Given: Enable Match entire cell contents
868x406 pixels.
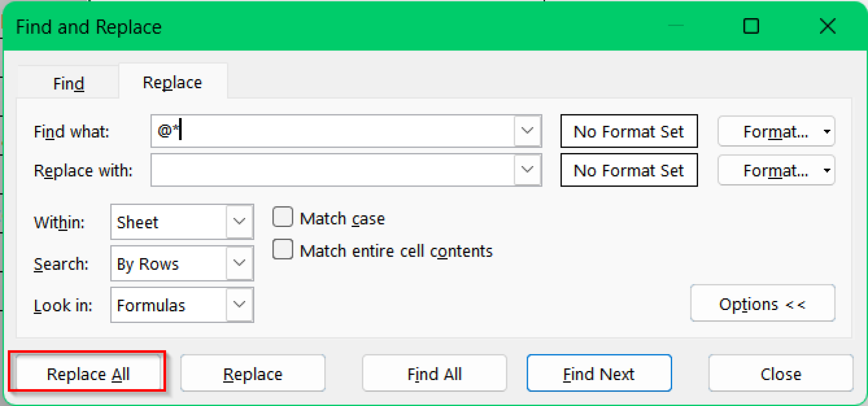Looking at the screenshot, I should pos(282,249).
